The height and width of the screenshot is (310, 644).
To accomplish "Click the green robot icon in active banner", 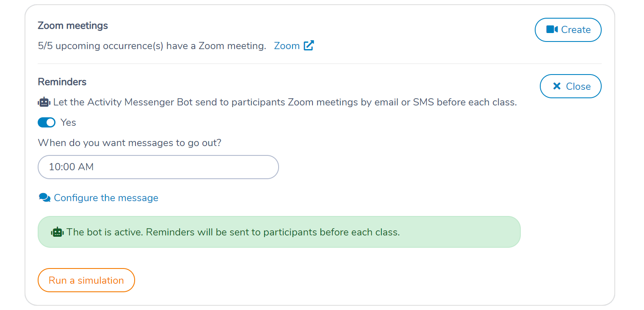I will tap(57, 232).
